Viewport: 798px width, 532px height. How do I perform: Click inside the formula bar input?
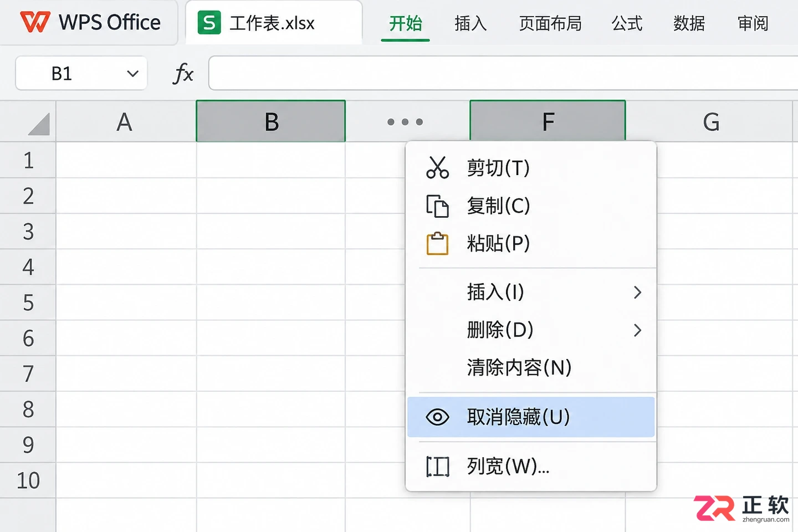coord(503,73)
